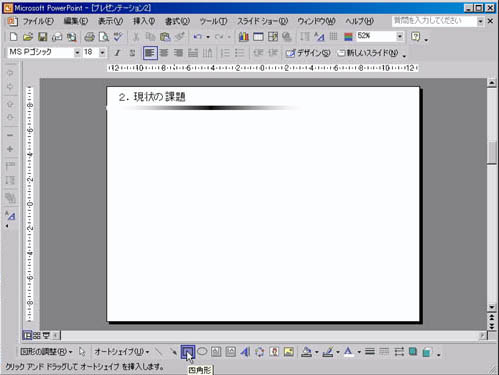Insert a horizontal text box
Image resolution: width=499 pixels, height=375 pixels.
216,352
